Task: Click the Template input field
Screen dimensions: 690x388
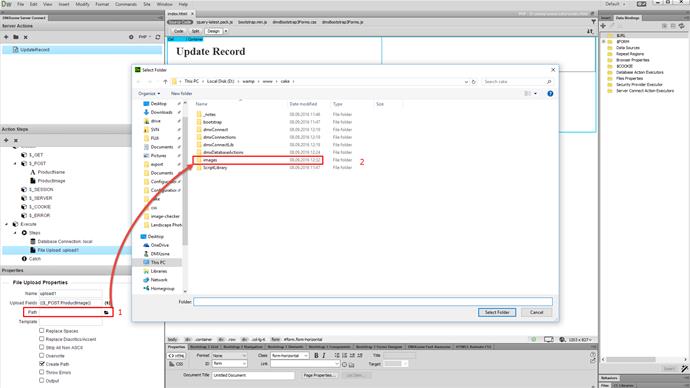Action: point(70,322)
